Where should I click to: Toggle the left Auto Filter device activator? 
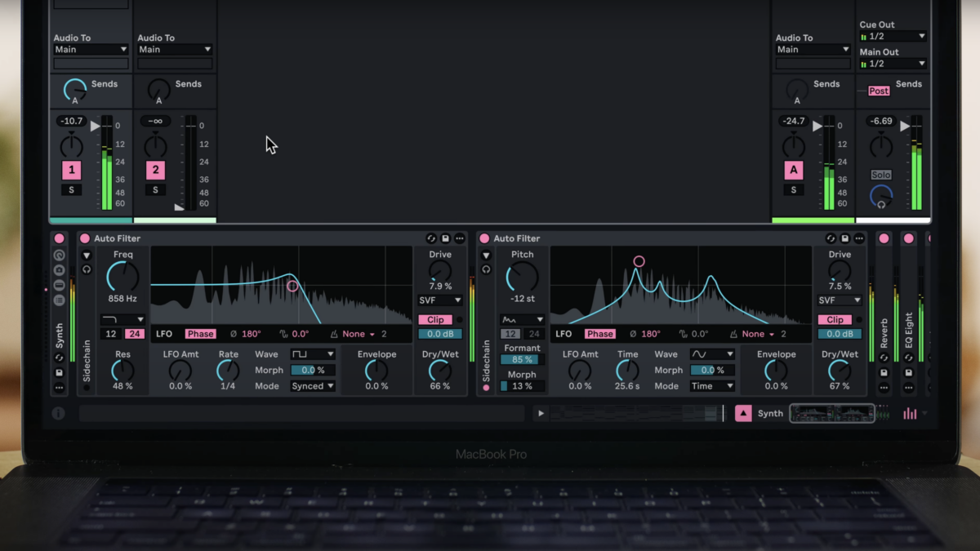85,238
